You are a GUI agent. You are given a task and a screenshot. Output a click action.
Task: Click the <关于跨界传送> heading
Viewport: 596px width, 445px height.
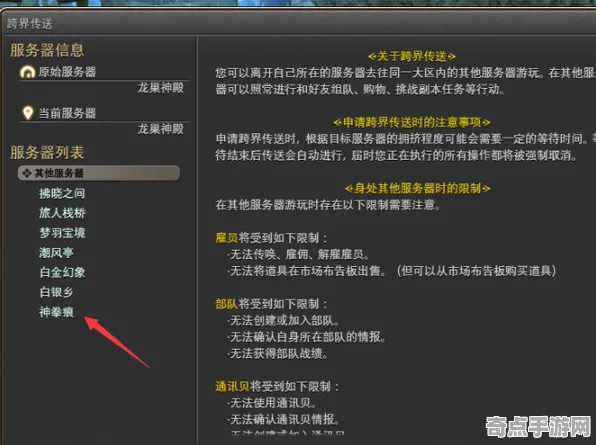(412, 57)
